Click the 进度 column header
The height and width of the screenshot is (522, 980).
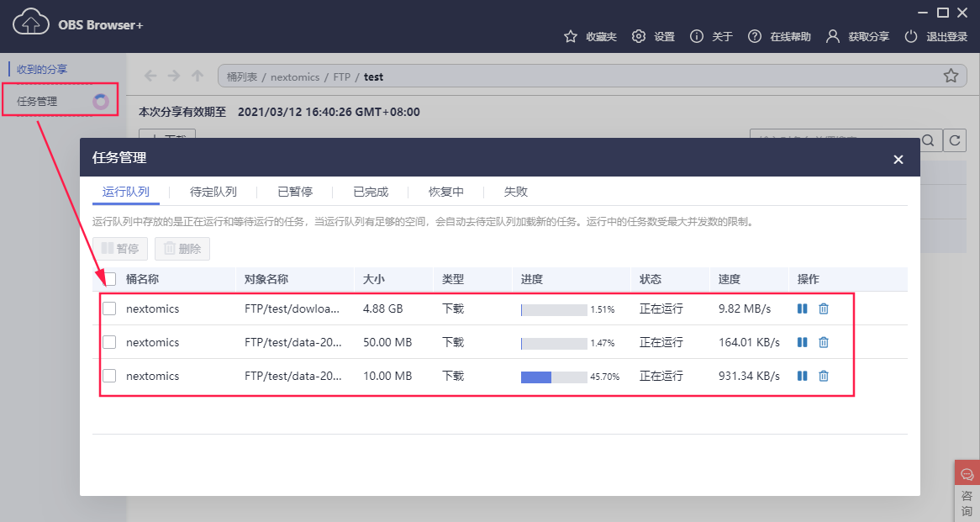click(x=532, y=279)
